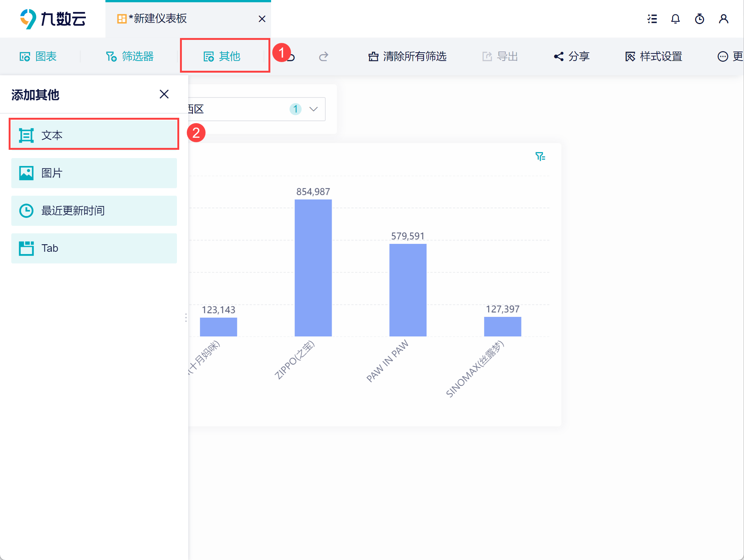Viewport: 744px width, 560px height.
Task: Add a 图片 image component
Action: click(94, 173)
